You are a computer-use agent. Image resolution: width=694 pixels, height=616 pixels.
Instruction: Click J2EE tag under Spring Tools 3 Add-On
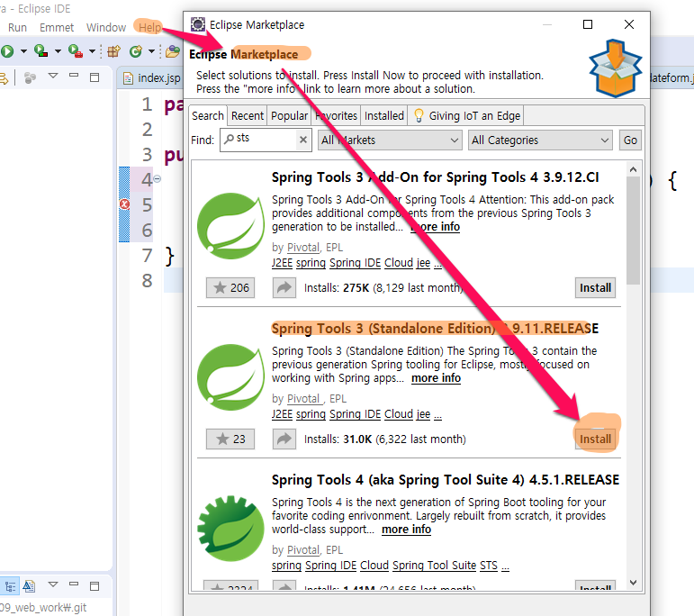click(282, 263)
